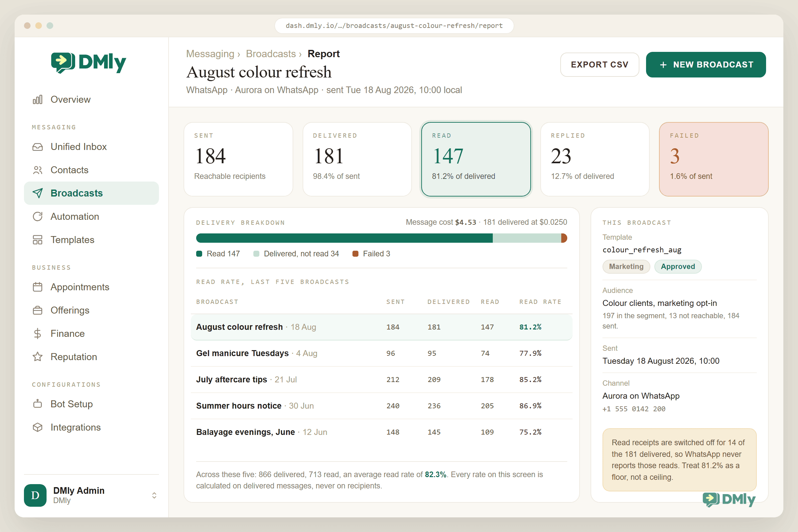The image size is (798, 532).
Task: Click the address bar URL
Action: [394, 26]
